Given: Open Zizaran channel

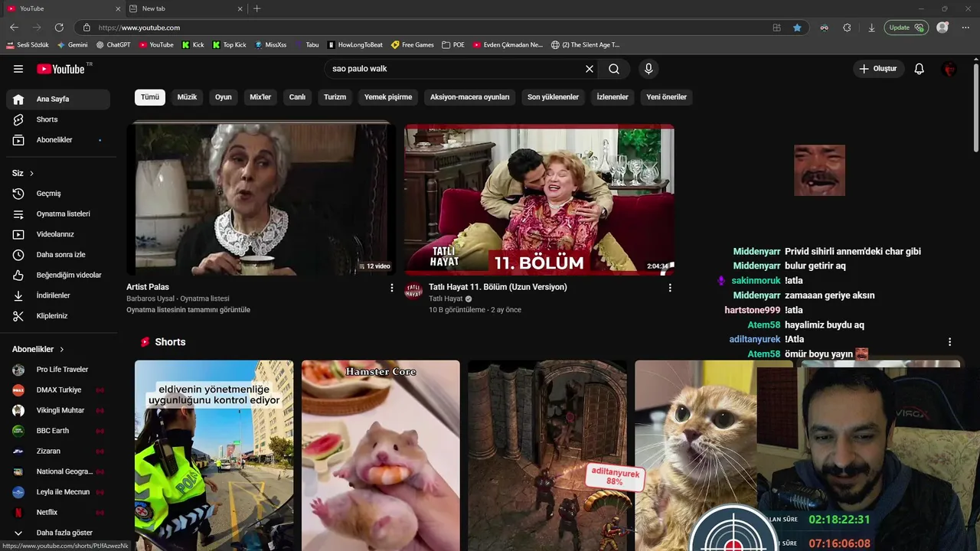Looking at the screenshot, I should click(58, 451).
